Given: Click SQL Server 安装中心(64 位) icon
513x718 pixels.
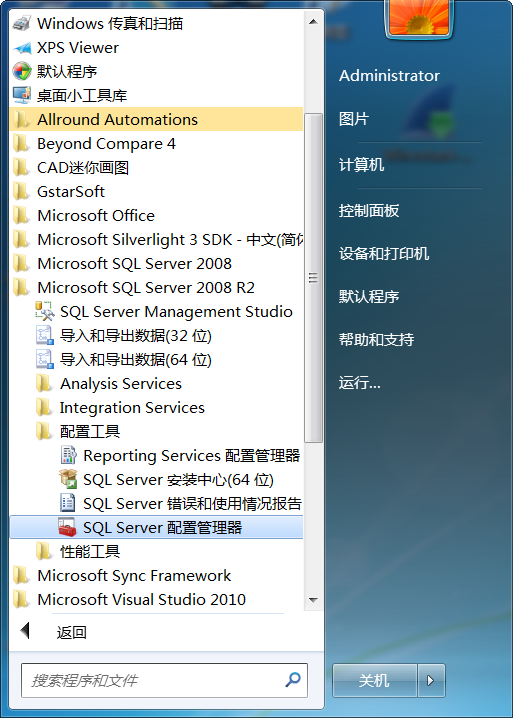Looking at the screenshot, I should (x=68, y=479).
